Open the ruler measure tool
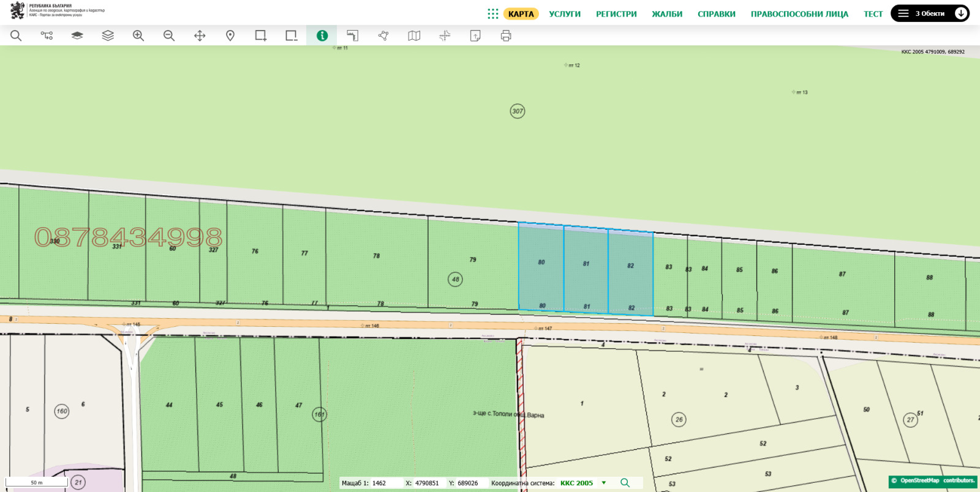Viewport: 980px width, 492px height. click(353, 35)
